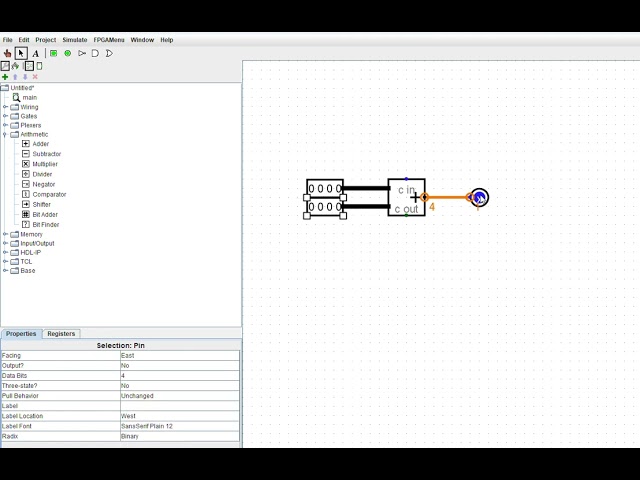
Task: Click the orange output wire
Action: pyautogui.click(x=447, y=198)
